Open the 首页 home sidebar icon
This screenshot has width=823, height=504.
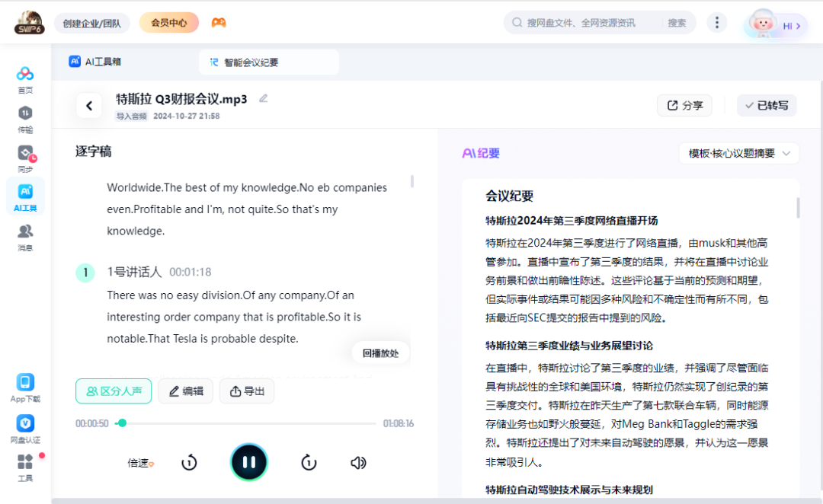(x=24, y=79)
